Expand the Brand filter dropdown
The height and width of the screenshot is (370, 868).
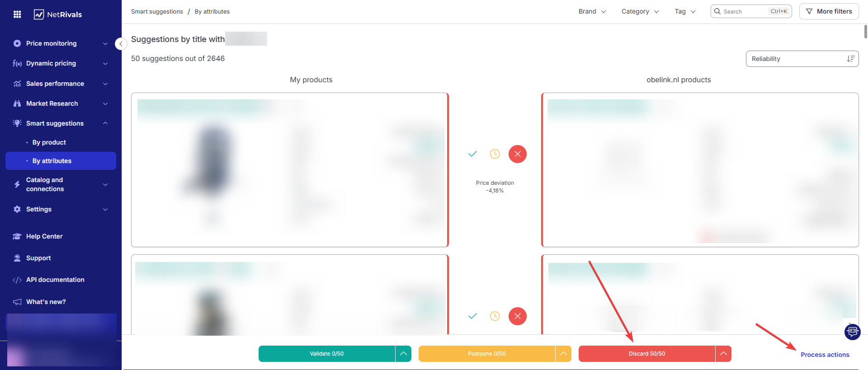coord(592,11)
